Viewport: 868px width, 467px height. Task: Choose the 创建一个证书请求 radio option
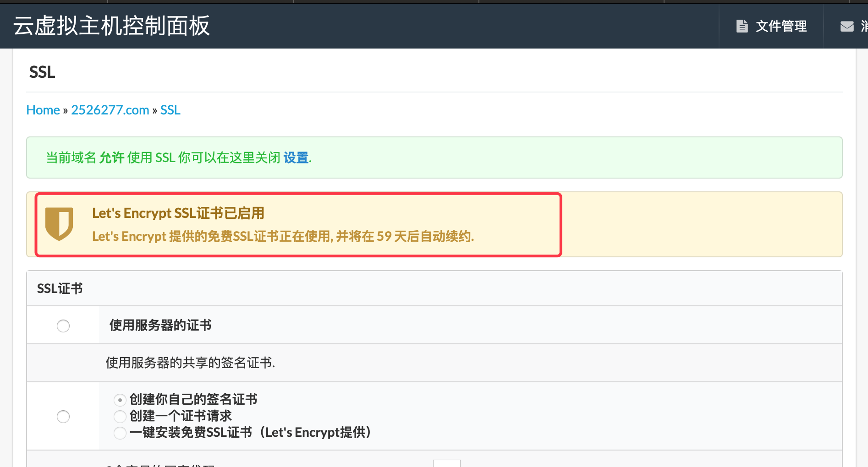click(x=120, y=416)
